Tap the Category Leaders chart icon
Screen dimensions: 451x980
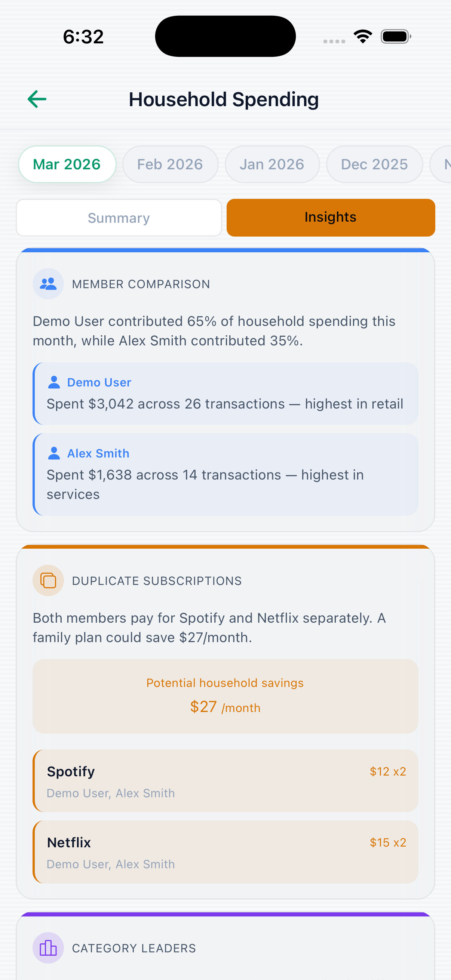48,947
